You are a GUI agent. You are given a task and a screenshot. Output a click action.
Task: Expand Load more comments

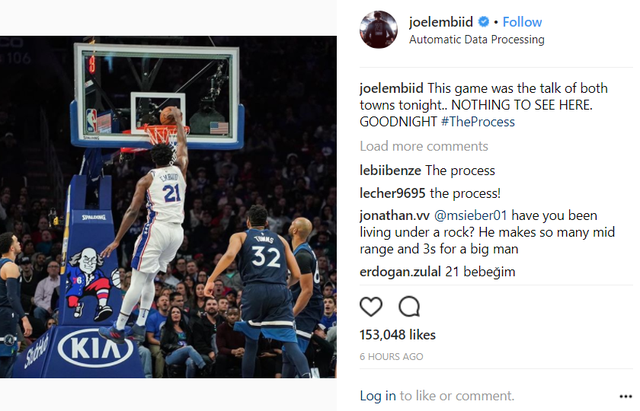[424, 146]
